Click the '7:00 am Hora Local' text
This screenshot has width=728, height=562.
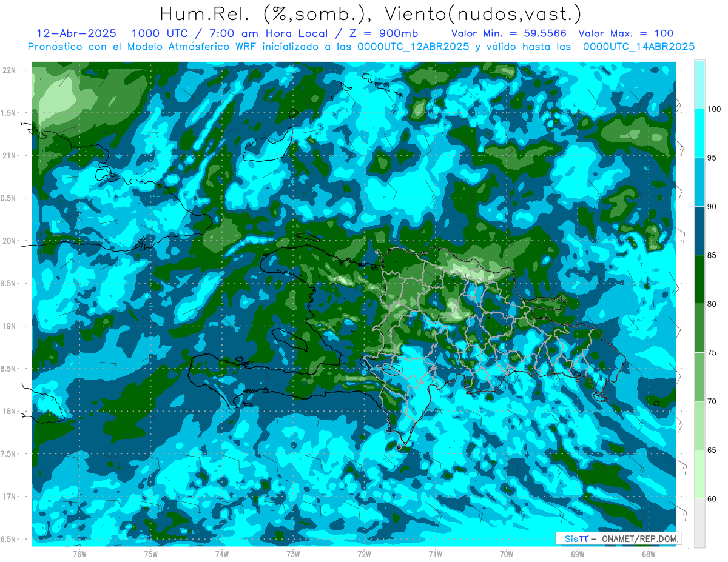(268, 33)
